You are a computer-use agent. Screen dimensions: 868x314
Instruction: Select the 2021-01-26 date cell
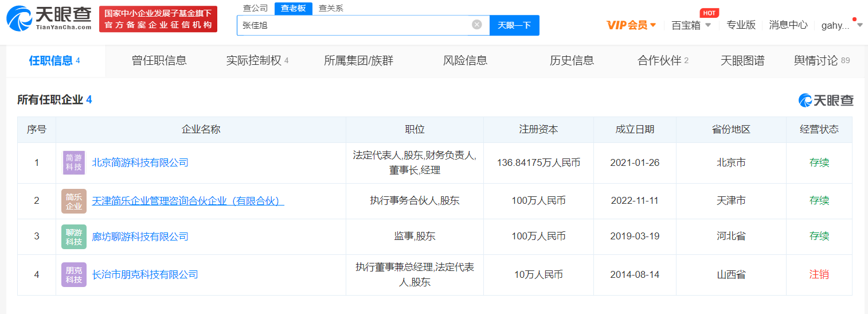635,163
